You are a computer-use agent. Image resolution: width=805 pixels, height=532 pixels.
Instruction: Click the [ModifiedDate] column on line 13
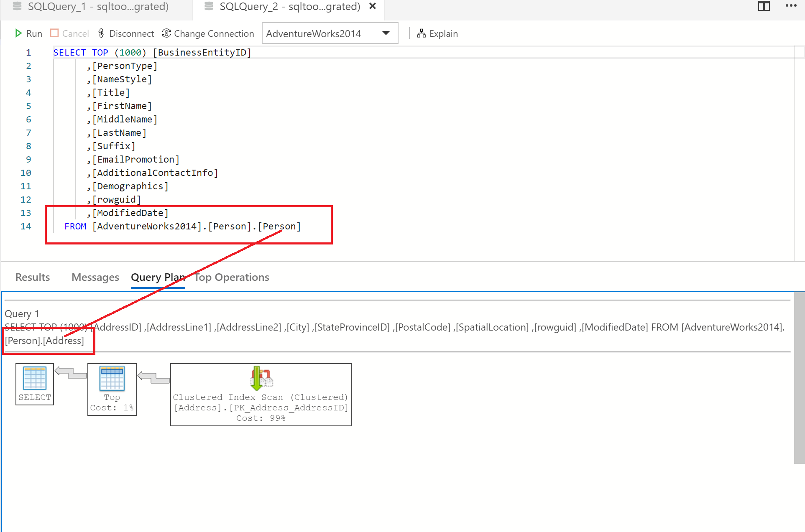click(130, 213)
